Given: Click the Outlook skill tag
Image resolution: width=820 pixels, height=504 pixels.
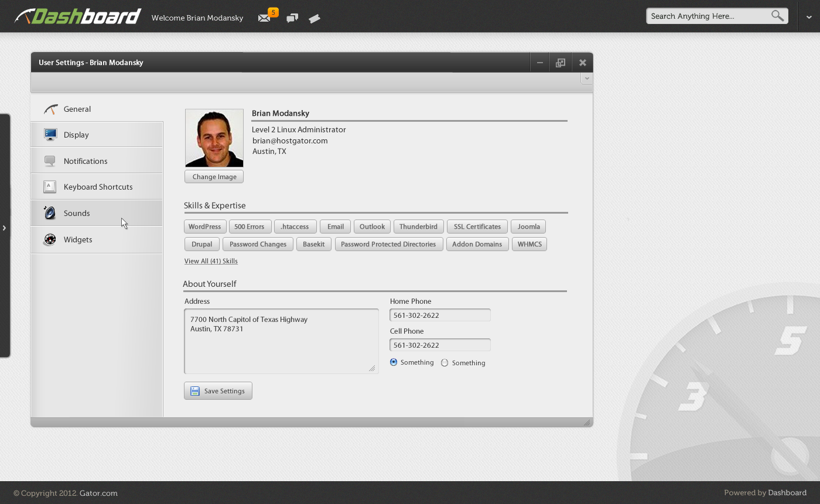Looking at the screenshot, I should tap(372, 227).
